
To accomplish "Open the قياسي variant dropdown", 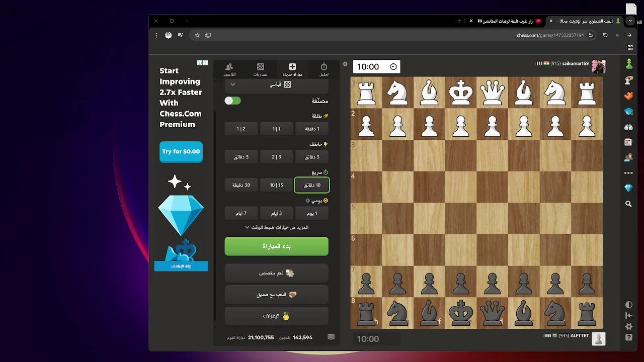I will [276, 84].
